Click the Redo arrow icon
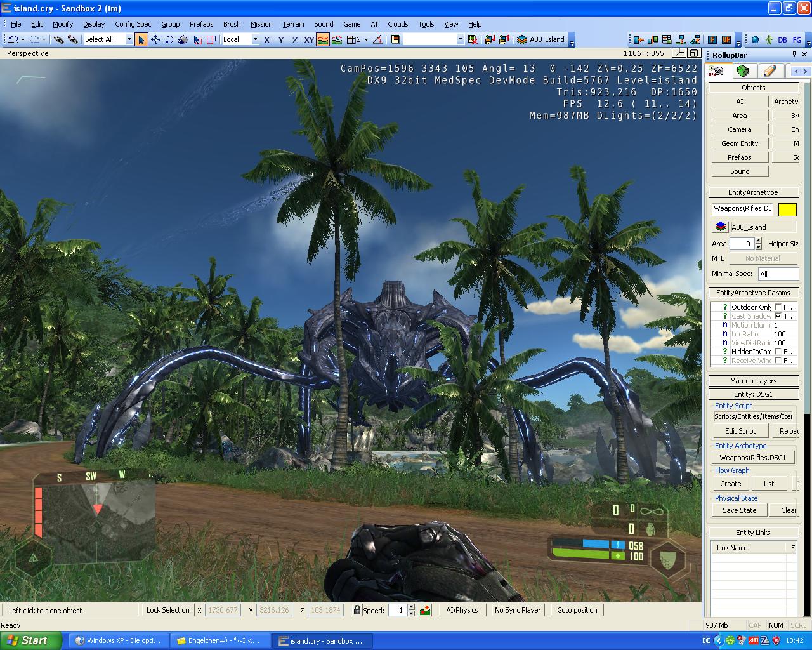The width and height of the screenshot is (812, 650). [x=34, y=39]
